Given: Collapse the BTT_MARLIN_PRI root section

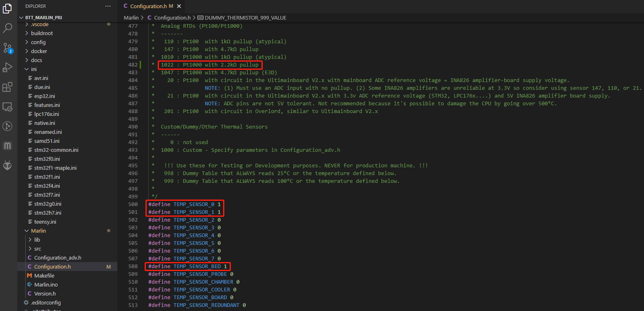Looking at the screenshot, I should pos(43,18).
